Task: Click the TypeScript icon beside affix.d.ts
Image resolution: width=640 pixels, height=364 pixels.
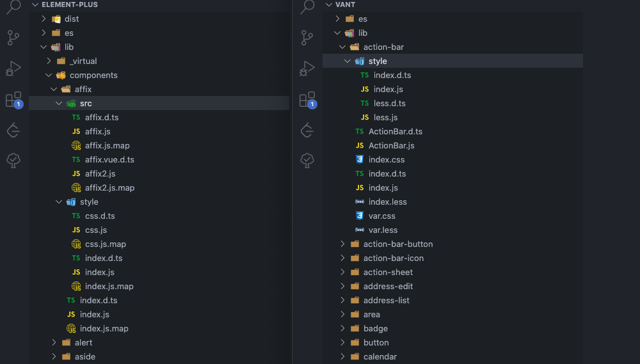Action: (x=76, y=117)
